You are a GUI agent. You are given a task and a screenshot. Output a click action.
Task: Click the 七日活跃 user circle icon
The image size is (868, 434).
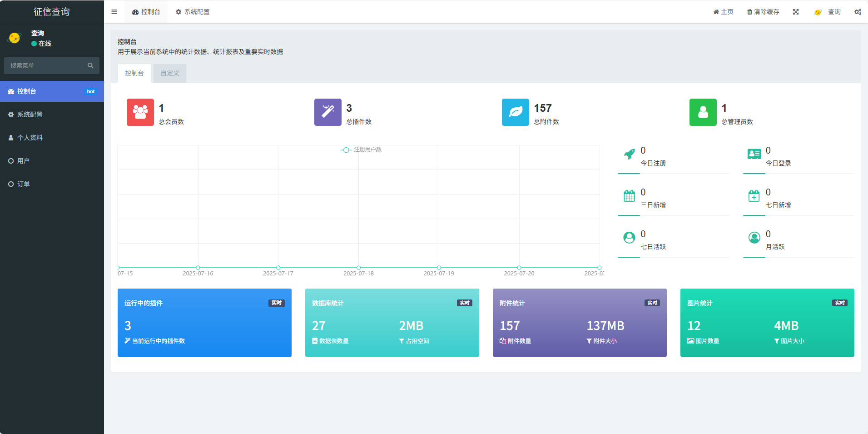pos(629,238)
